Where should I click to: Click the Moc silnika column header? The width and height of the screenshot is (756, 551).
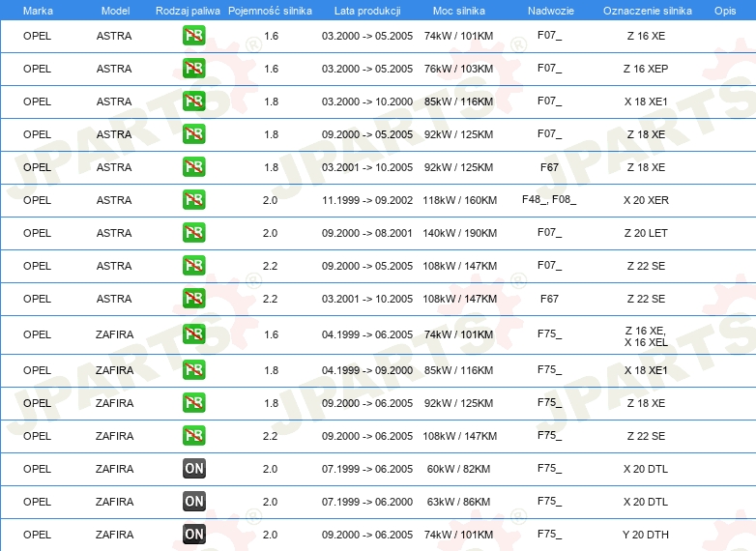tap(459, 11)
